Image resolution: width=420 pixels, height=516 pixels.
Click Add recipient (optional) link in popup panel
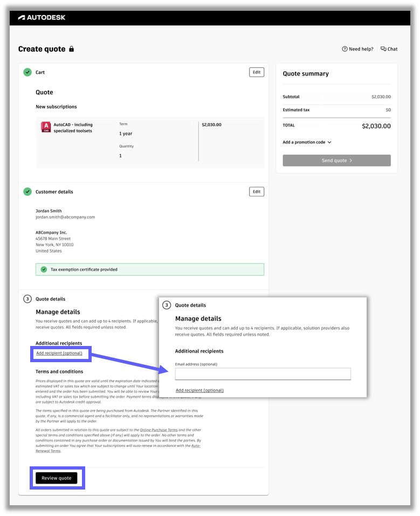(199, 390)
